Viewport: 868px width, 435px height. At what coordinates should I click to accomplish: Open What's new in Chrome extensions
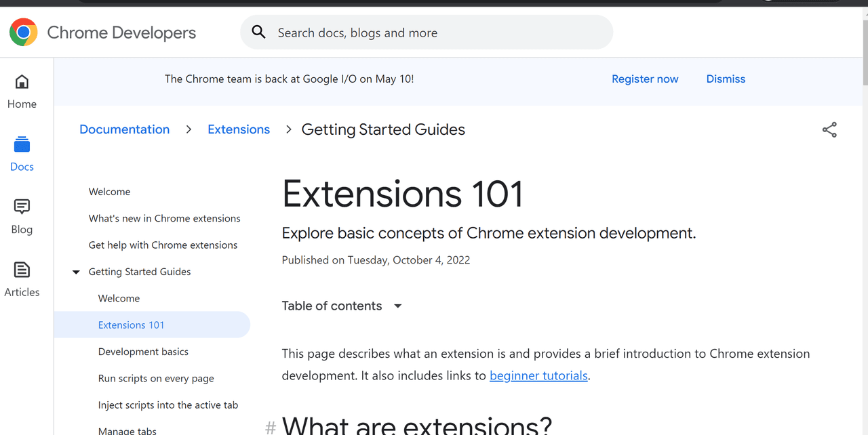click(164, 218)
